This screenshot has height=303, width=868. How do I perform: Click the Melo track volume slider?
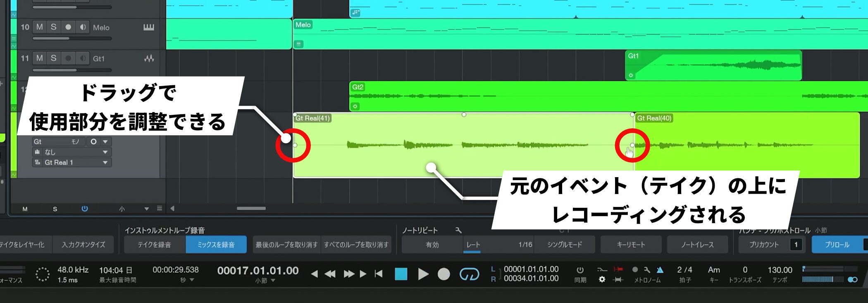coord(72,38)
